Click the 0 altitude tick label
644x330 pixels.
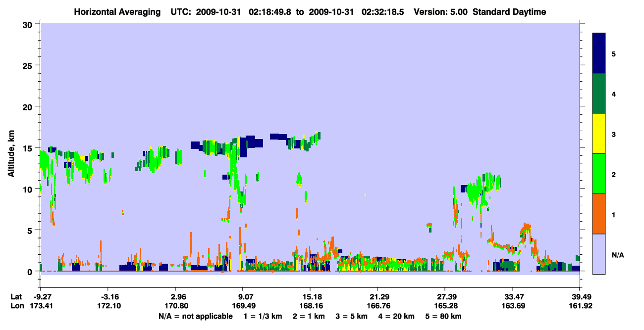(31, 272)
